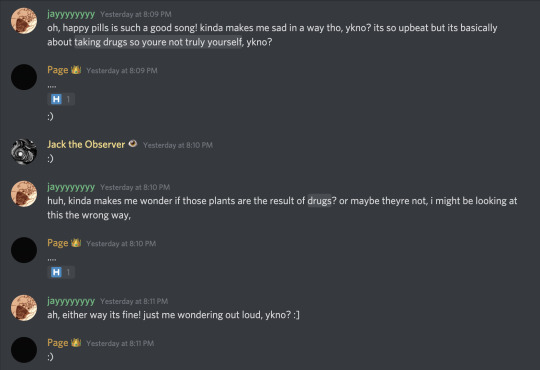This screenshot has height=370, width=540.
Task: Click jayyyyyyyy's avatar on the plants message
Action: 24,194
